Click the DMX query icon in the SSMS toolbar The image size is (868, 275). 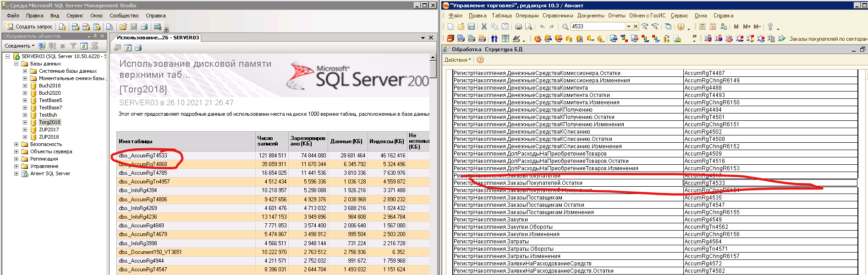(86, 27)
